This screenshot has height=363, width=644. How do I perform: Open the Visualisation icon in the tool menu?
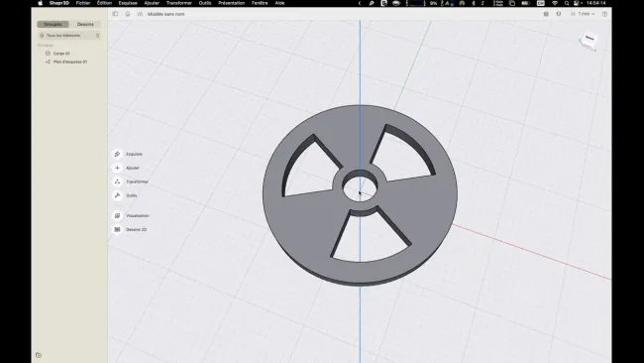point(117,215)
